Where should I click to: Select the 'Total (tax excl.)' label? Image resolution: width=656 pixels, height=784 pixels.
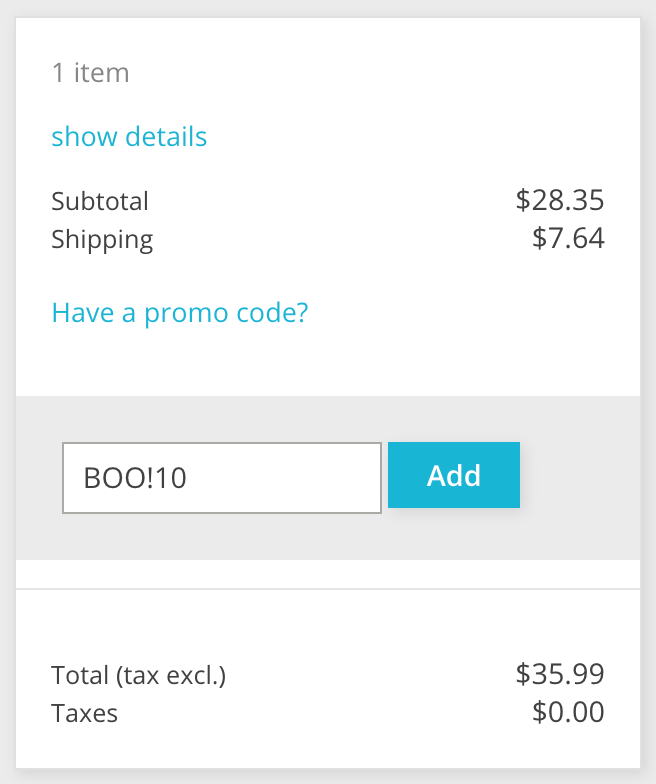coord(139,676)
